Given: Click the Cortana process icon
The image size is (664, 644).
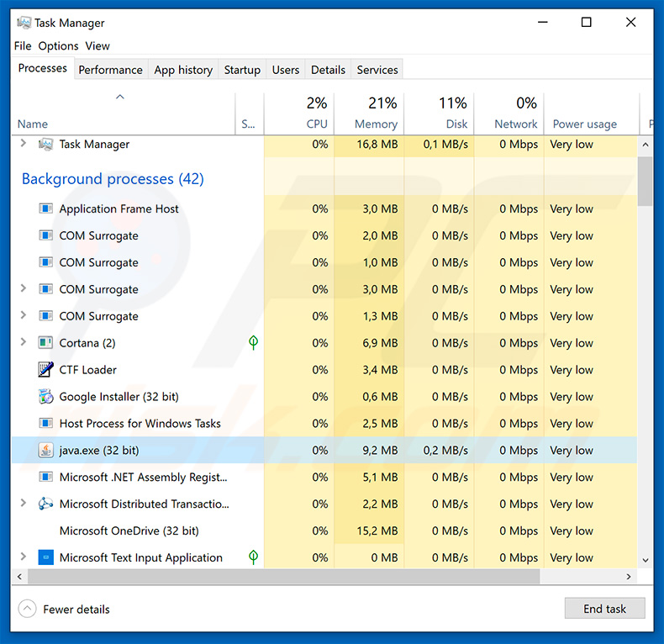Looking at the screenshot, I should coord(45,342).
